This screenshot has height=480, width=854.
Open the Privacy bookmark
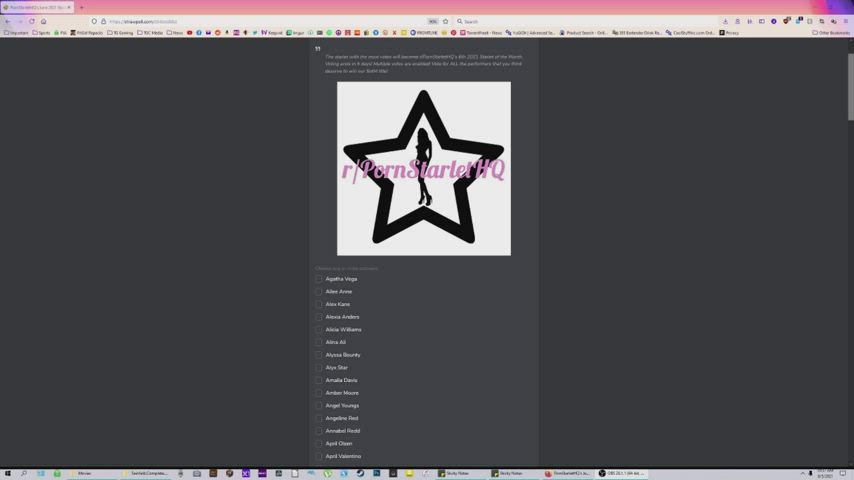click(729, 33)
